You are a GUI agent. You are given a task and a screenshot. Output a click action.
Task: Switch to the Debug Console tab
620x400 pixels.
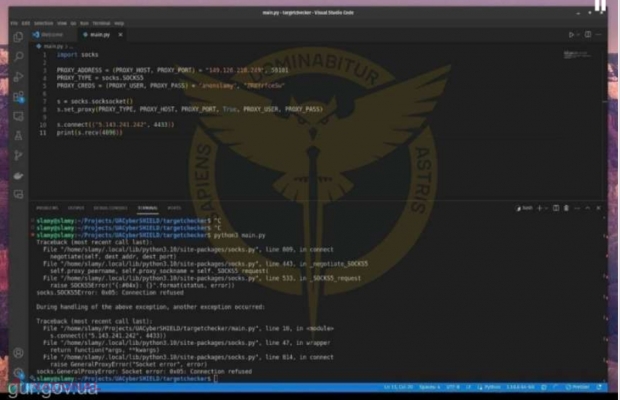110,208
